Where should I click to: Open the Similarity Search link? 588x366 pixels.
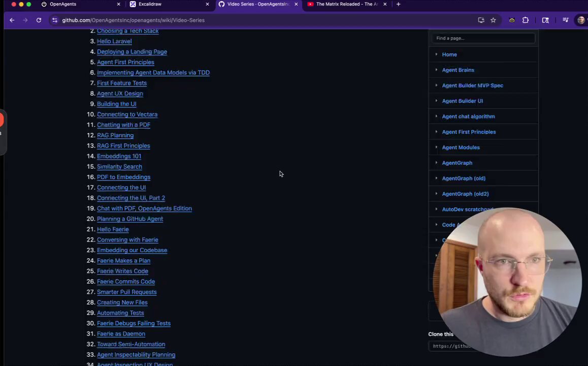pyautogui.click(x=120, y=167)
